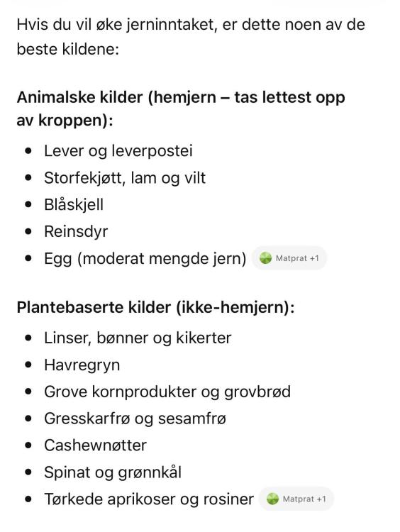This screenshot has width=400, height=532.
Task: Click the list item Storfekjøtt, lam og vilt
Action: click(125, 178)
